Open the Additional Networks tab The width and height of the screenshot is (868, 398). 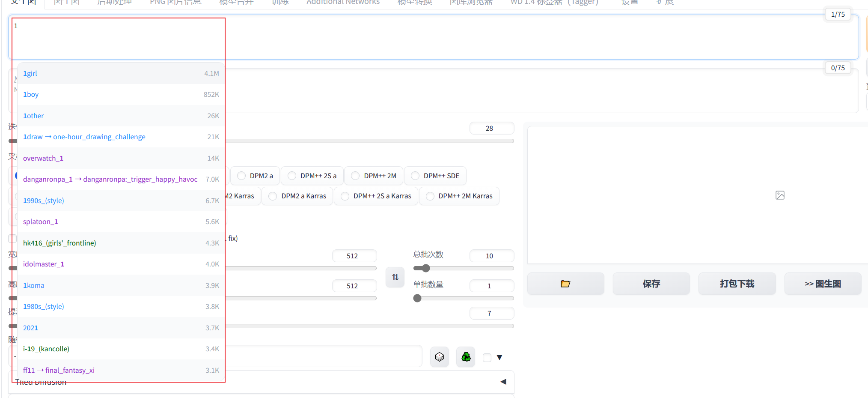(x=343, y=3)
